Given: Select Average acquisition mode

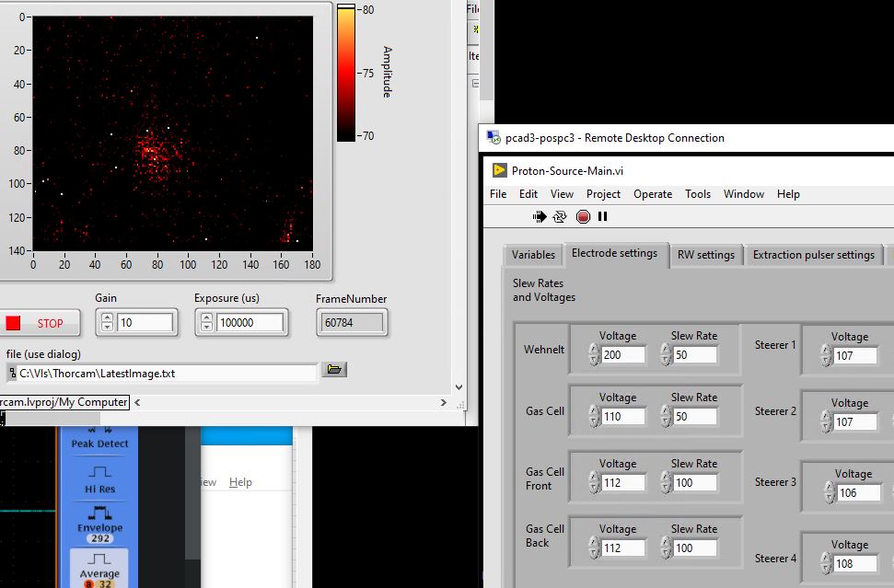Looking at the screenshot, I should [99, 565].
